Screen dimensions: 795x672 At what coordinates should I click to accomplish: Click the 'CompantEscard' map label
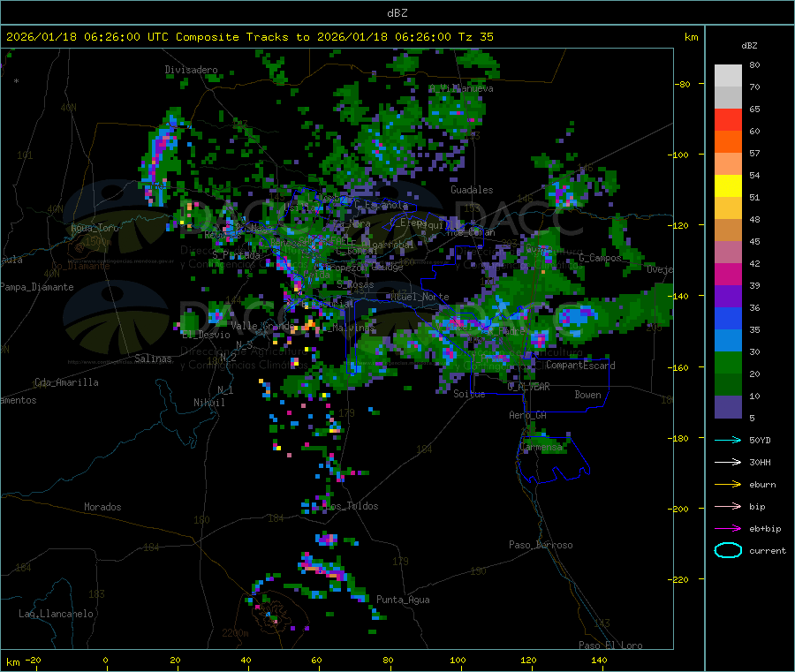coord(580,366)
